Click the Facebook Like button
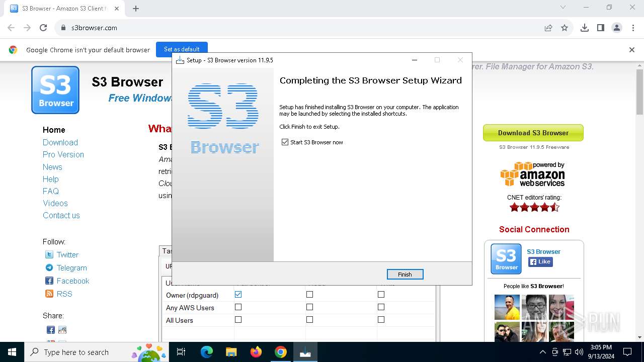The width and height of the screenshot is (644, 362). 540,262
